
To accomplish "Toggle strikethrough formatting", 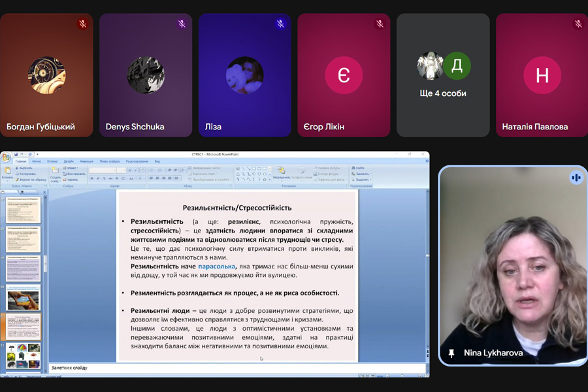I will tap(110, 178).
